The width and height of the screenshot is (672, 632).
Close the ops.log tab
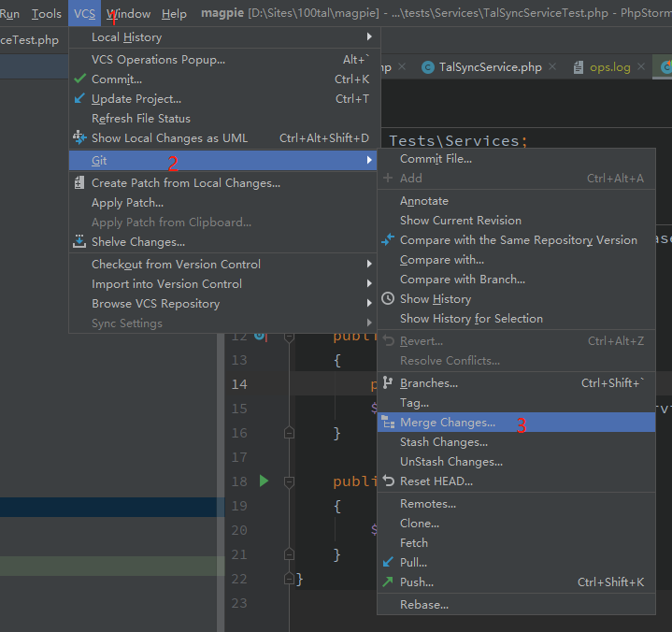coord(641,67)
